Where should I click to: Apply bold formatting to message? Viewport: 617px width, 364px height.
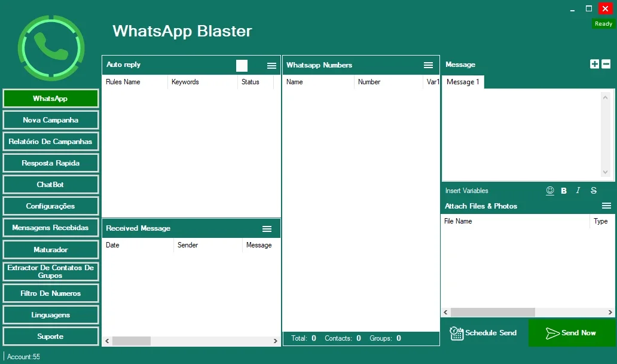pos(564,191)
